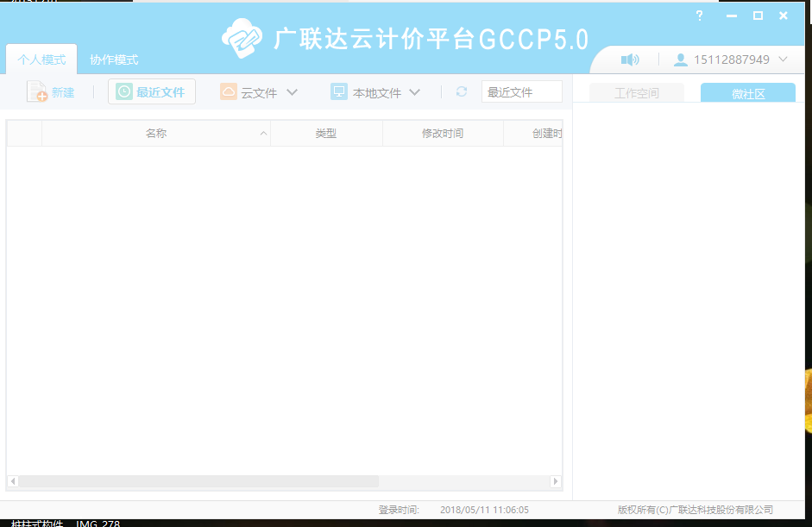812x527 pixels.
Task: Toggle sort arrow on 名称 column
Action: pos(263,134)
